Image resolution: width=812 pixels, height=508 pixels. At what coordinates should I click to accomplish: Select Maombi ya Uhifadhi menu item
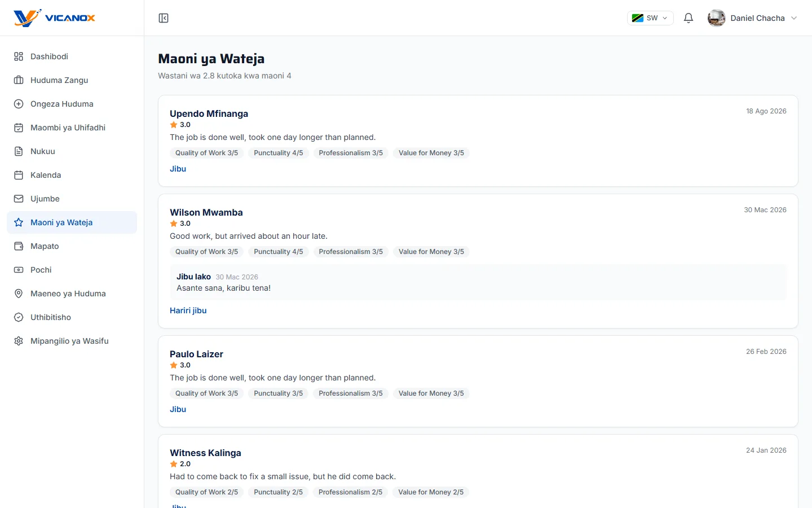pos(72,128)
